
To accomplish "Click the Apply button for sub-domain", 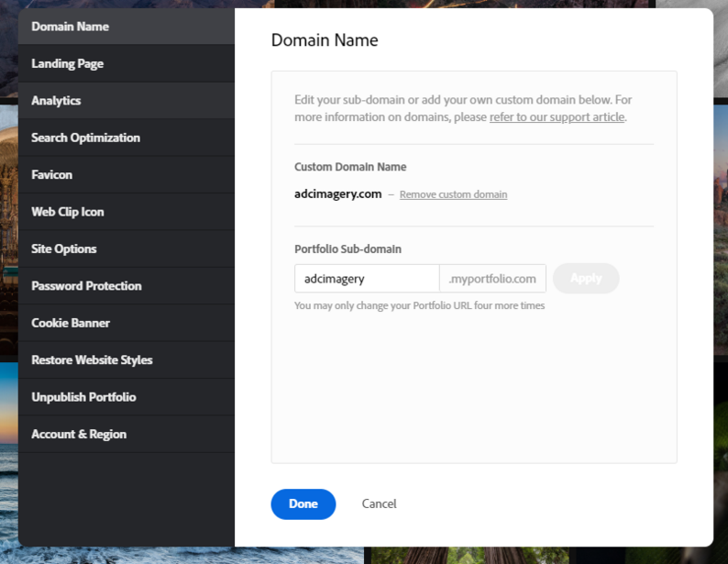I will click(586, 279).
